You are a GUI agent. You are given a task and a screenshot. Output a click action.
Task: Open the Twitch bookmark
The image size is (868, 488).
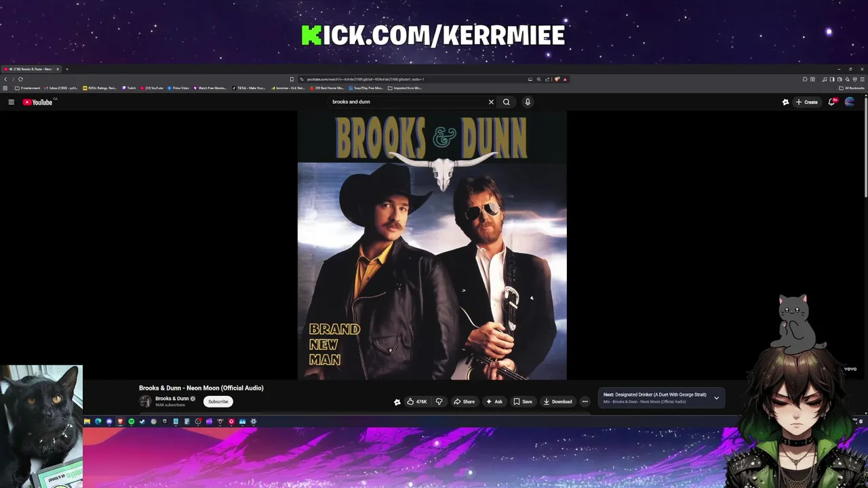click(x=128, y=88)
